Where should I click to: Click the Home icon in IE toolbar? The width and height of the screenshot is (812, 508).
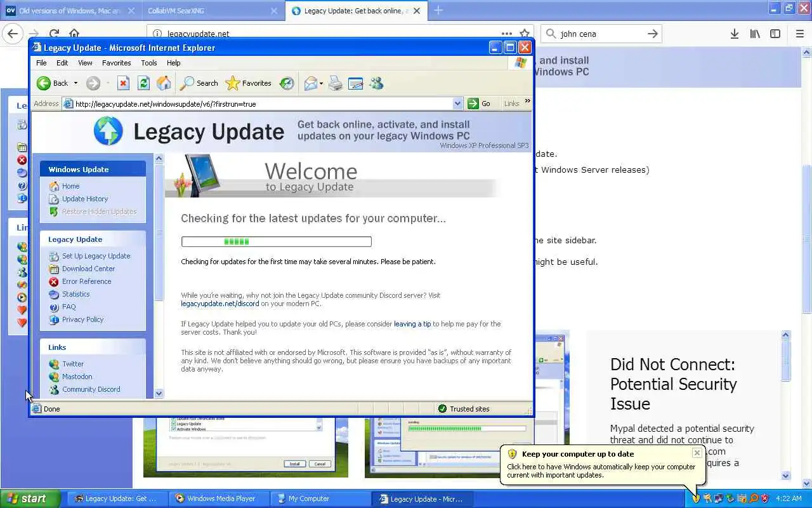tap(164, 83)
